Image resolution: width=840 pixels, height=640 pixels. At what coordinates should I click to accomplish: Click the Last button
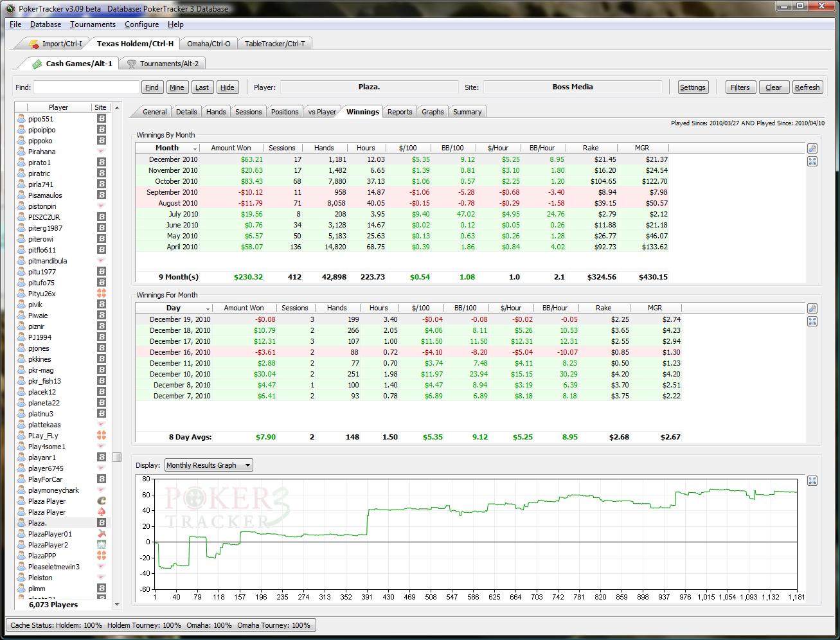click(x=202, y=87)
